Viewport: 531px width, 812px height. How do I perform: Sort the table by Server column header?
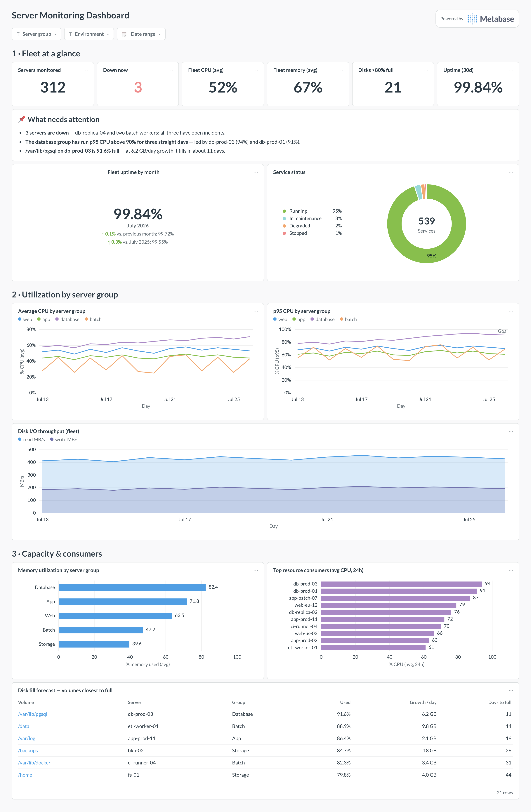coord(134,702)
